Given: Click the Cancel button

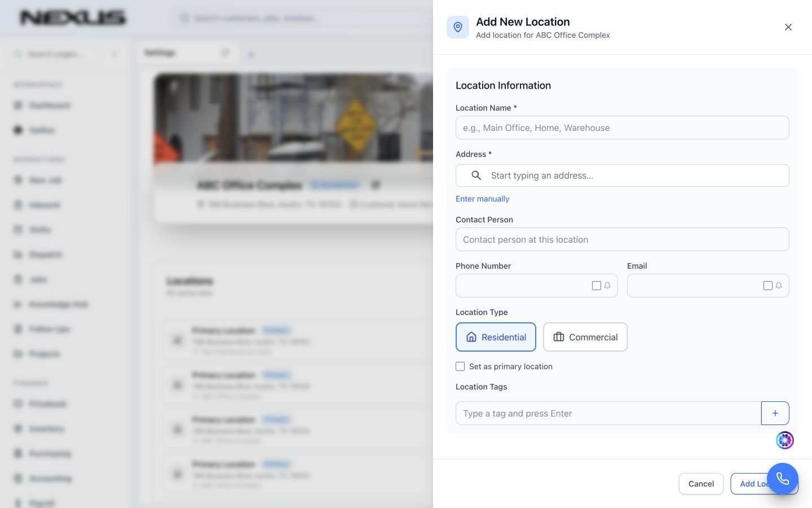Looking at the screenshot, I should pyautogui.click(x=701, y=484).
